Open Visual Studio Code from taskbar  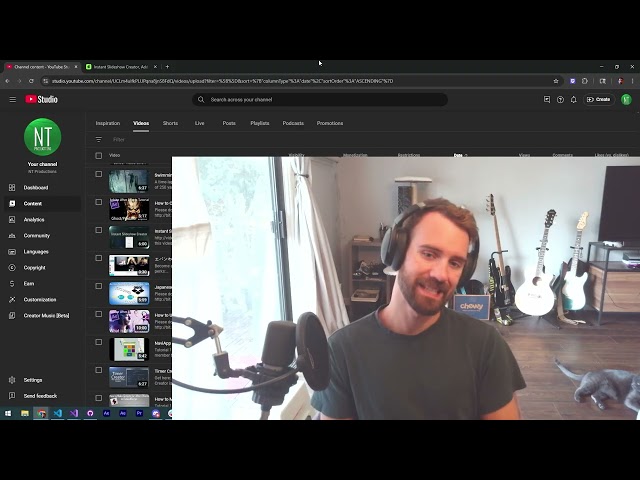(58, 413)
